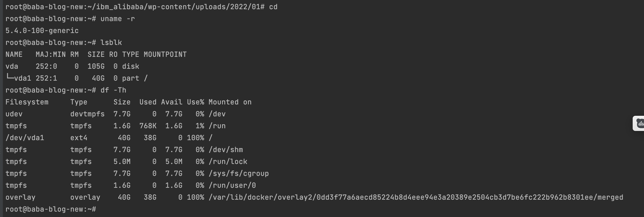Viewport: 644px width, 217px height.
Task: Click the 'Mounted on' column header
Action: point(230,102)
